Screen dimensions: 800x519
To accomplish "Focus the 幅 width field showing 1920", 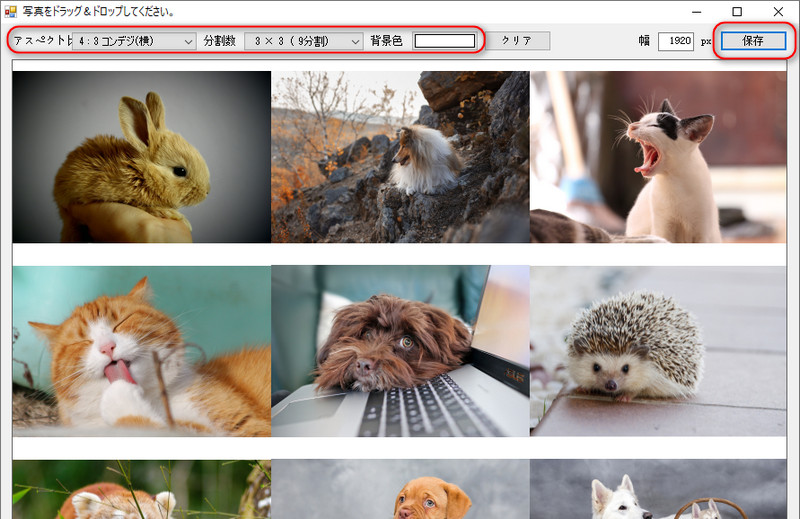I will click(x=676, y=41).
